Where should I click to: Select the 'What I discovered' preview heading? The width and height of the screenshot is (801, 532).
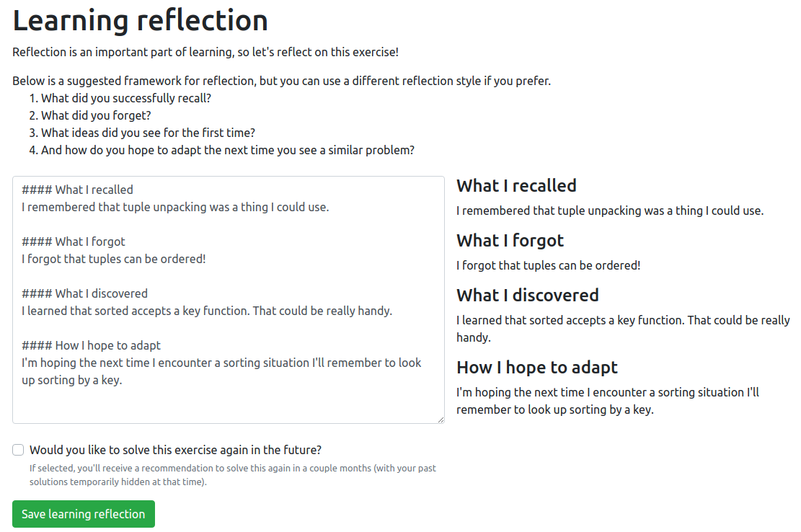527,295
